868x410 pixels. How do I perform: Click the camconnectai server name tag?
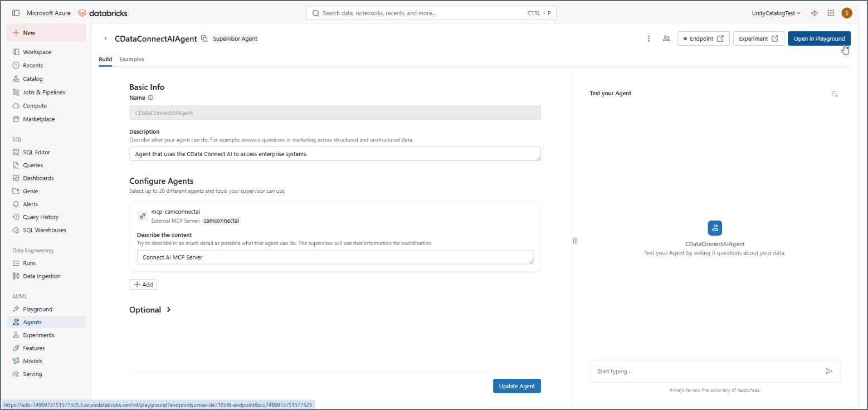tap(221, 221)
